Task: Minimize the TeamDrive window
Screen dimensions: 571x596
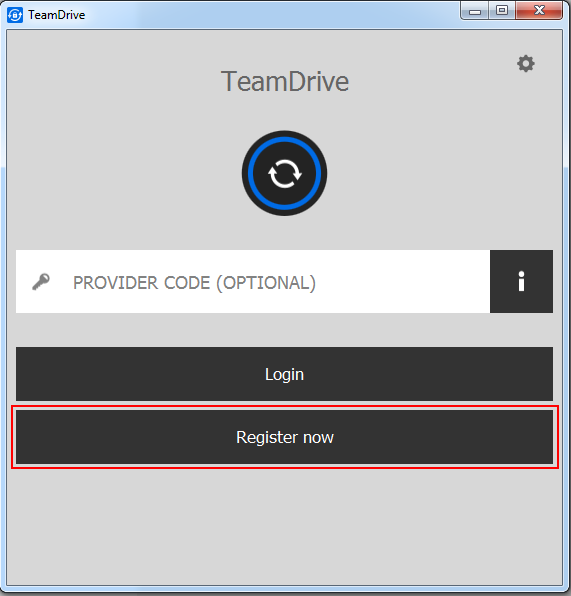Action: click(474, 11)
